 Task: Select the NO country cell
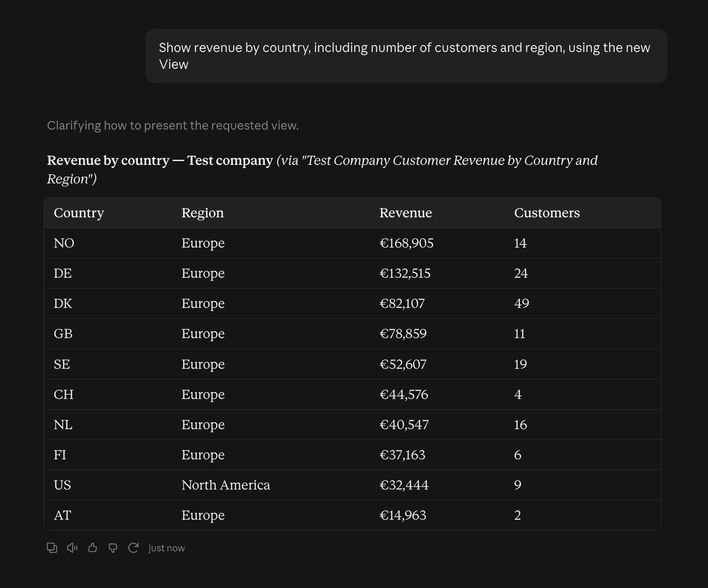click(64, 243)
